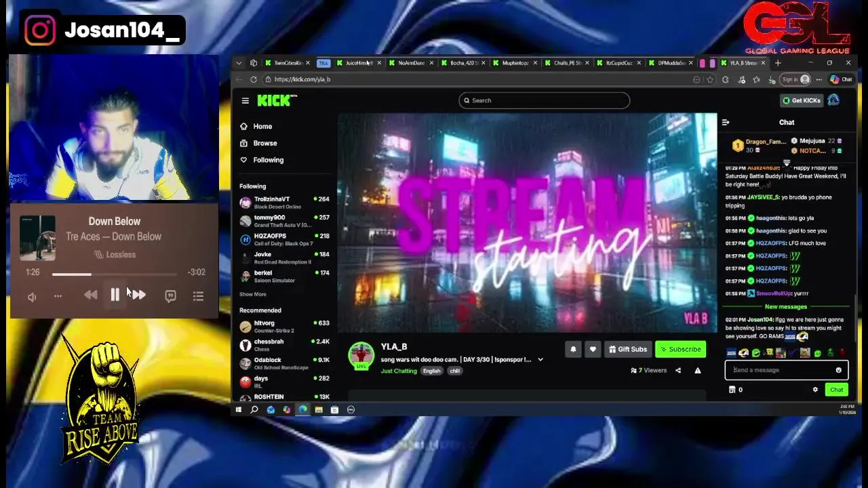The height and width of the screenshot is (488, 868).
Task: Pause the Down Below track
Action: (115, 295)
